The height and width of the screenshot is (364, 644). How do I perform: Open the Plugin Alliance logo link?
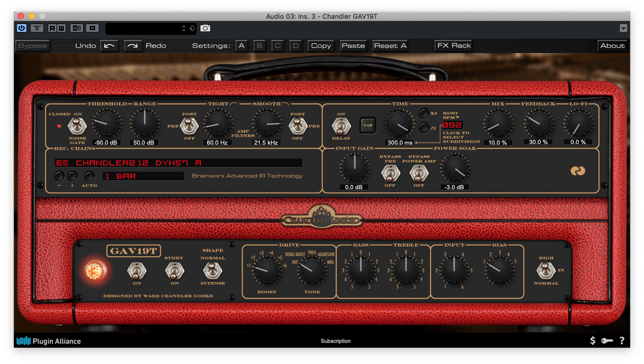tap(49, 341)
